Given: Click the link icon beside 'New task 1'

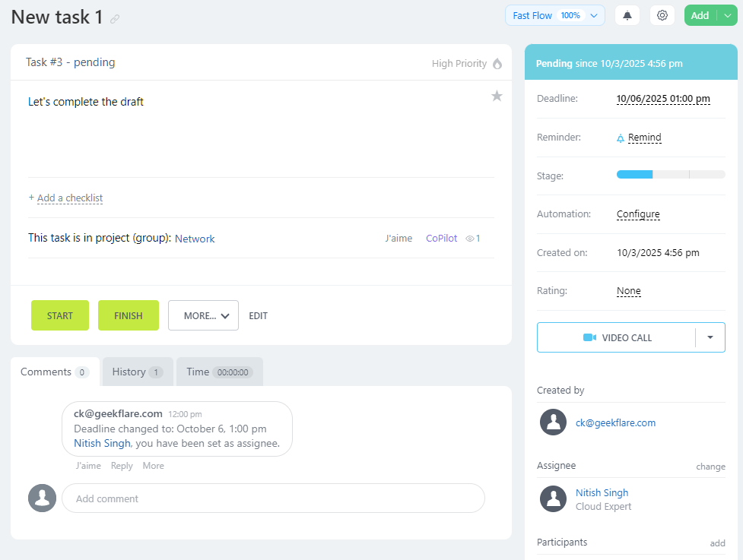Looking at the screenshot, I should click(x=114, y=18).
